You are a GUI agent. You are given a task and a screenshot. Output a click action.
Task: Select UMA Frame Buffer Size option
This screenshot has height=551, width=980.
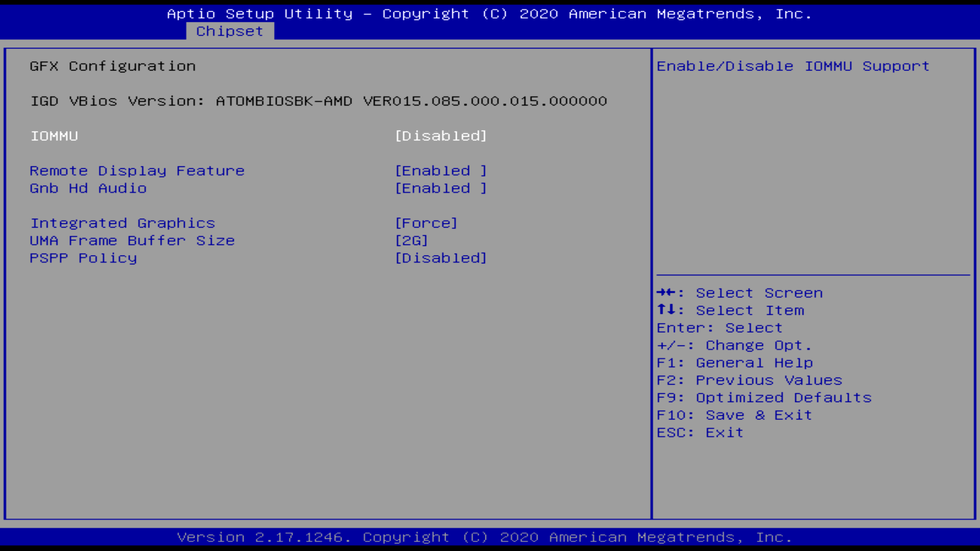tap(132, 240)
